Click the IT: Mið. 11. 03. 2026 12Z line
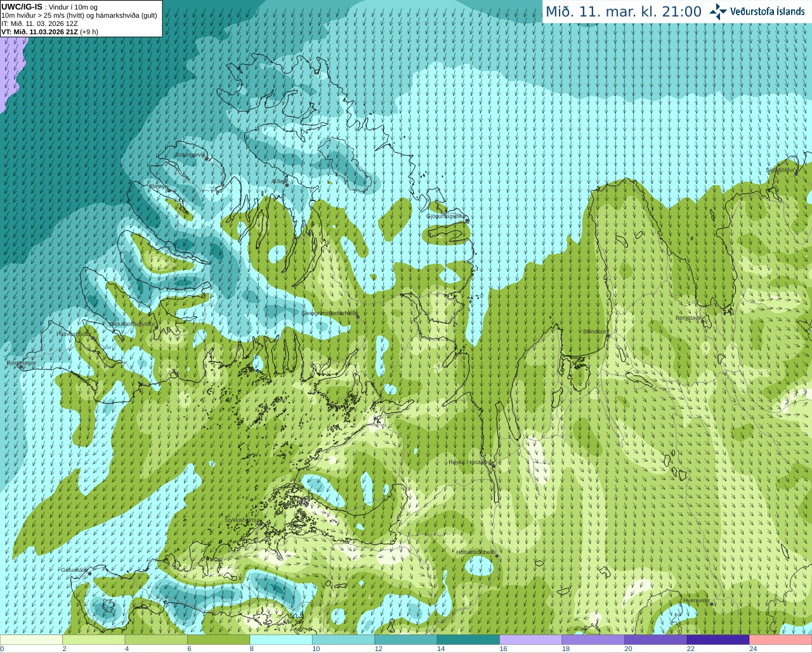The width and height of the screenshot is (812, 653). (39, 23)
